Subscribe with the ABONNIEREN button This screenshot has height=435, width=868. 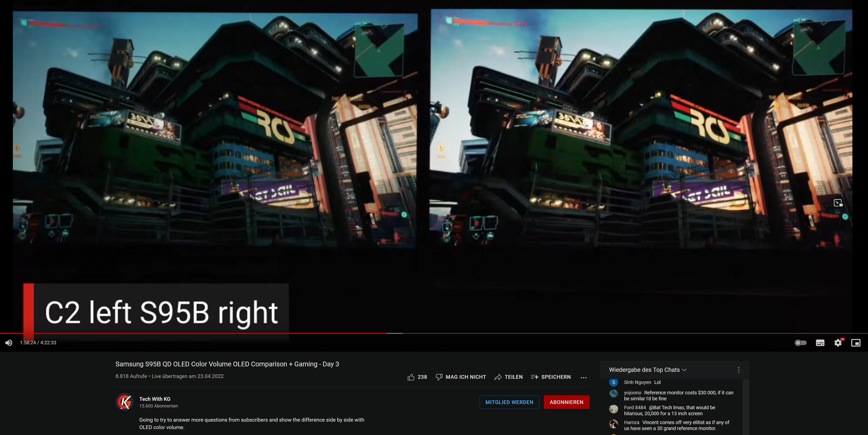566,402
